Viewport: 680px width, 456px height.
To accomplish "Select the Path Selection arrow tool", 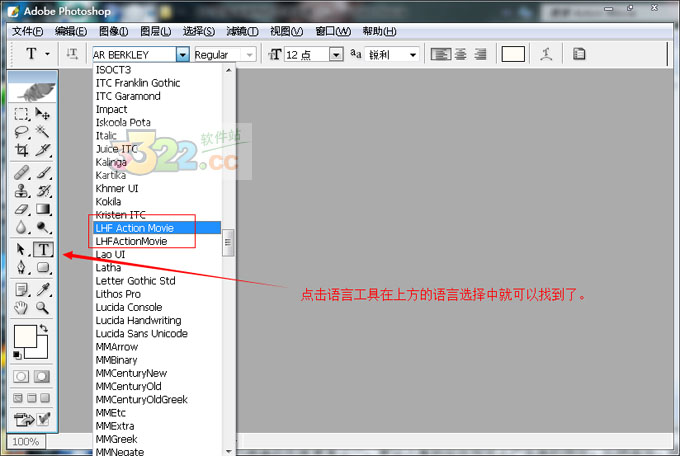I will 21,249.
